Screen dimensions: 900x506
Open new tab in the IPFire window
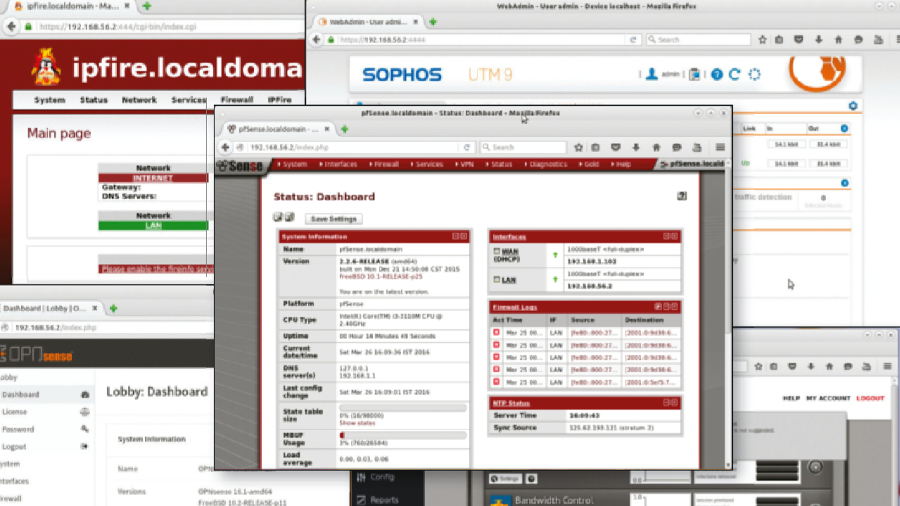pyautogui.click(x=147, y=6)
